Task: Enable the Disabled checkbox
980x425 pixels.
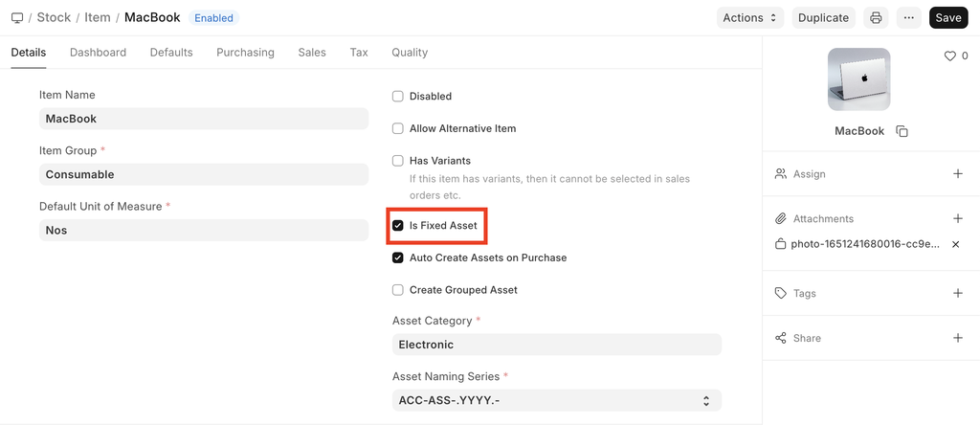Action: coord(398,97)
